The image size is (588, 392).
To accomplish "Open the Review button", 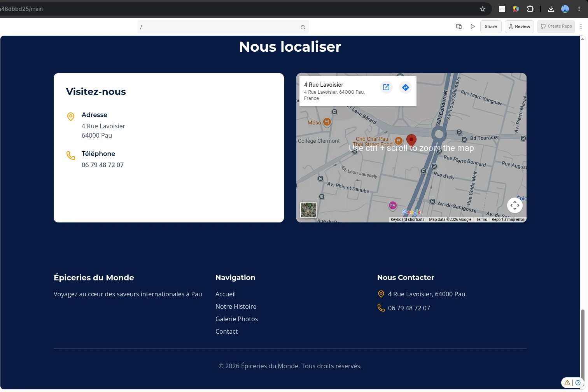I will pos(519,26).
